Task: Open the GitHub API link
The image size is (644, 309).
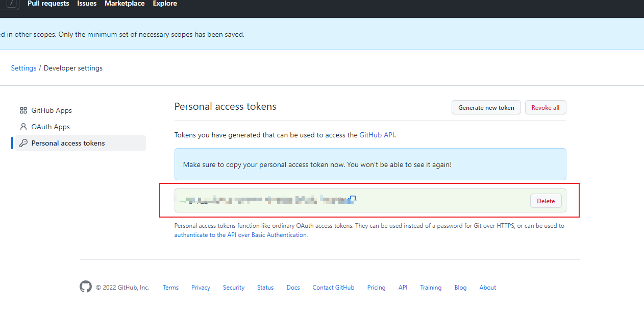Action: click(377, 135)
